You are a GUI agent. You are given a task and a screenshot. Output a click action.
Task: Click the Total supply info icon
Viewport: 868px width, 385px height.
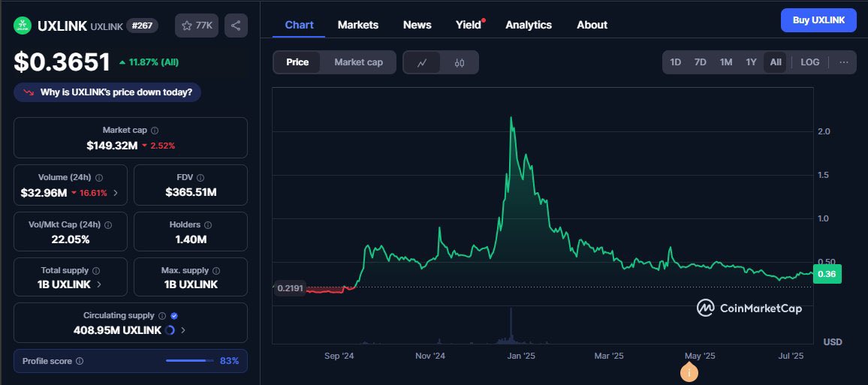click(x=96, y=270)
